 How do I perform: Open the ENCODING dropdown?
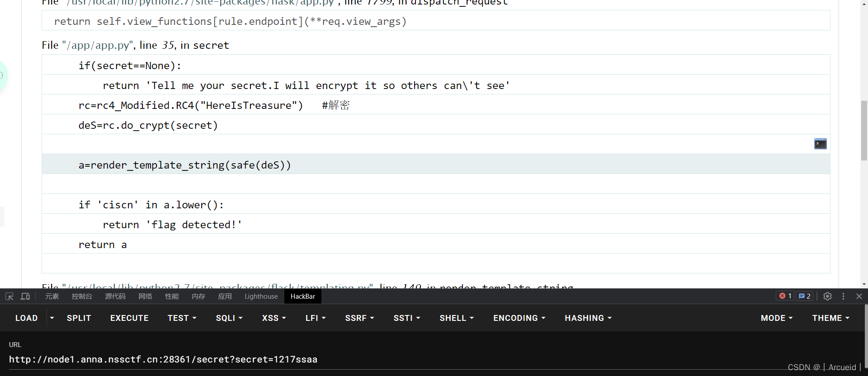point(519,318)
